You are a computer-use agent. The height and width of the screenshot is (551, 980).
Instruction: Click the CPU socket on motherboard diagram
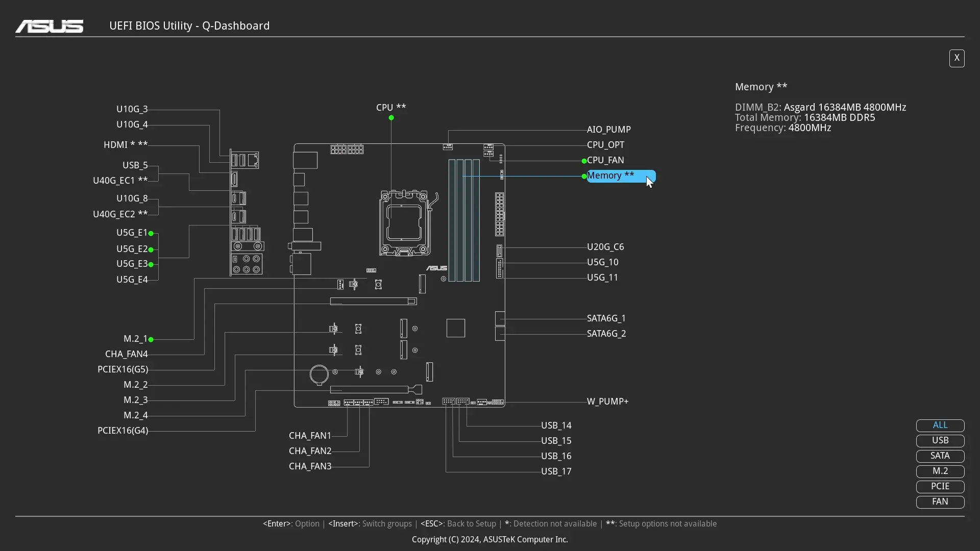coord(404,223)
